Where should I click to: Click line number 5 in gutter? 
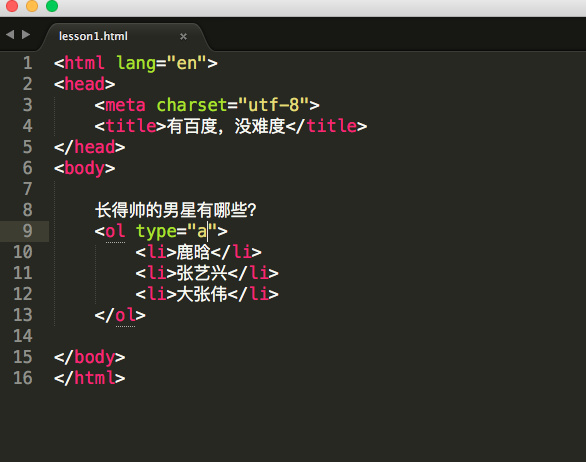27,147
